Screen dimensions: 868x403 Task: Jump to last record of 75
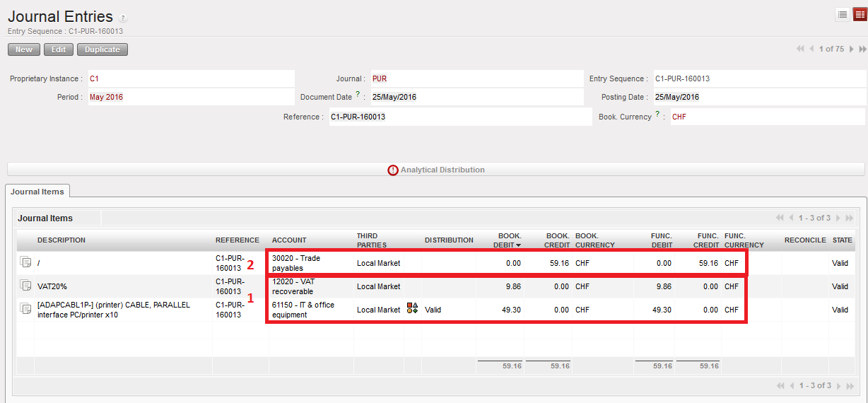point(862,49)
